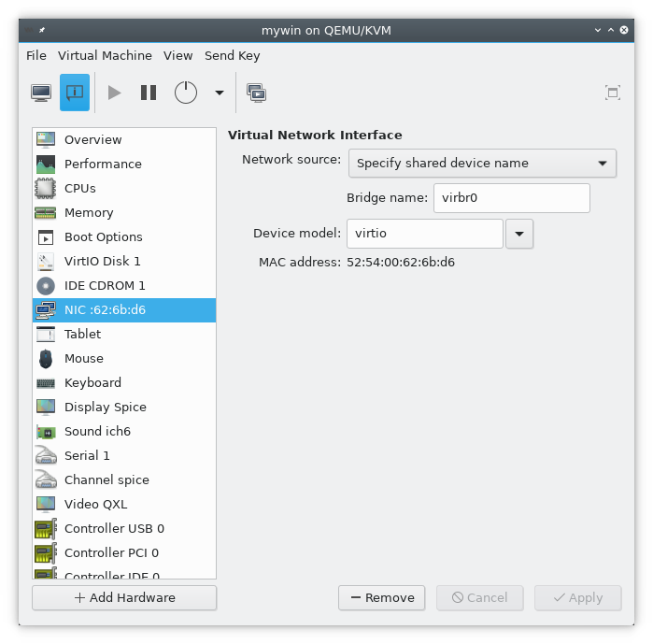Viewport: 653px width, 644px height.
Task: Click the Device model text field
Action: 425,234
